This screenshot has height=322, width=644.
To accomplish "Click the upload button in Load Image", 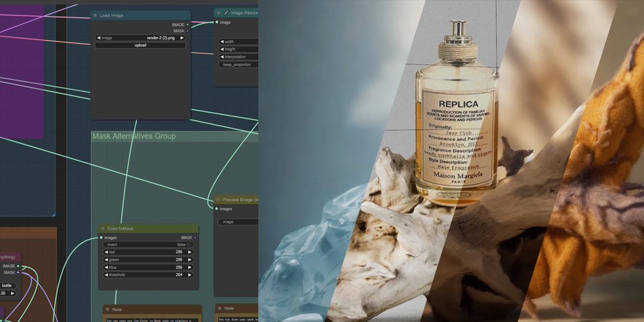I will (x=140, y=45).
